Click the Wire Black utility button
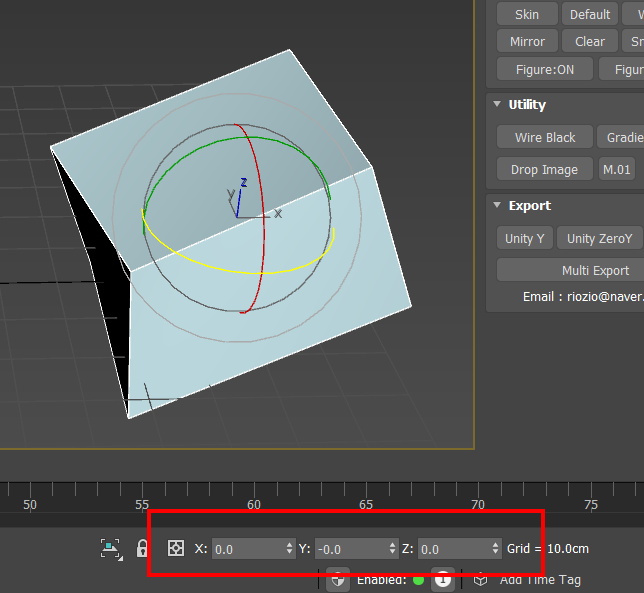 tap(545, 137)
